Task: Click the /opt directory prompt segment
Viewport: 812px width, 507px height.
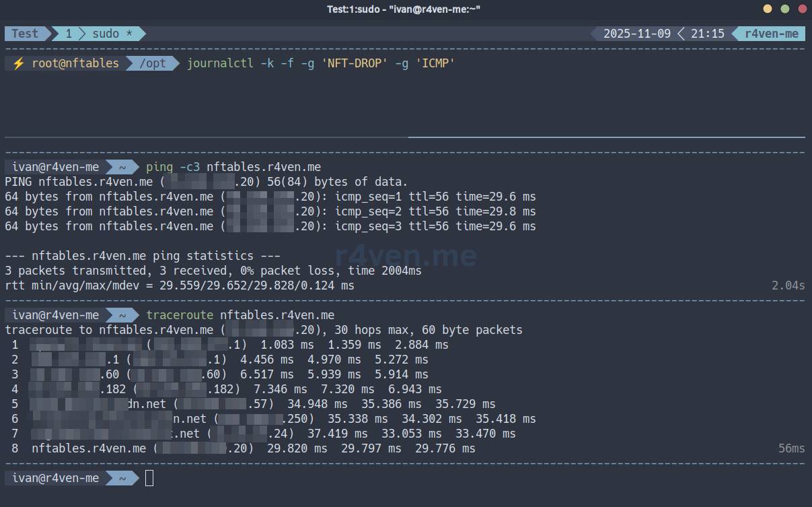Action: click(x=152, y=63)
